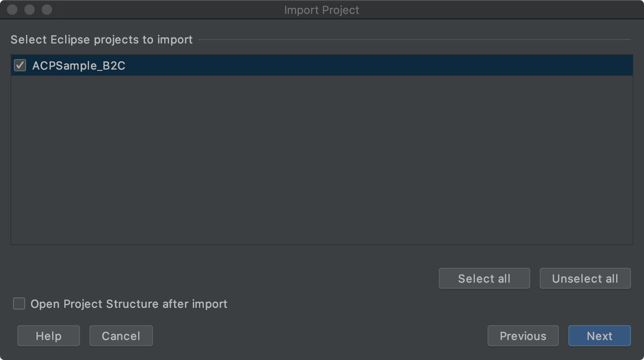Click empty area in Eclipse projects list
The width and height of the screenshot is (644, 360).
pos(322,160)
